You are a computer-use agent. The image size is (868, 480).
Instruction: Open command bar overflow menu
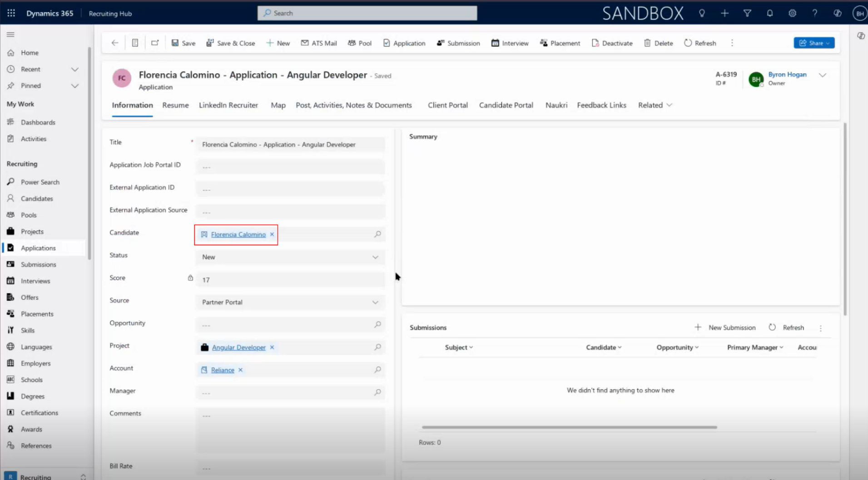coord(732,43)
